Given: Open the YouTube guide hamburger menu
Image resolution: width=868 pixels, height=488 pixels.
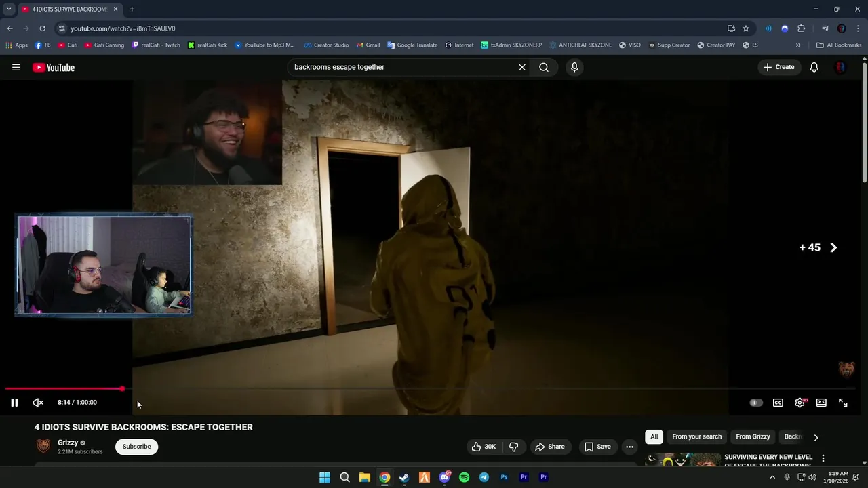Looking at the screenshot, I should pos(16,67).
